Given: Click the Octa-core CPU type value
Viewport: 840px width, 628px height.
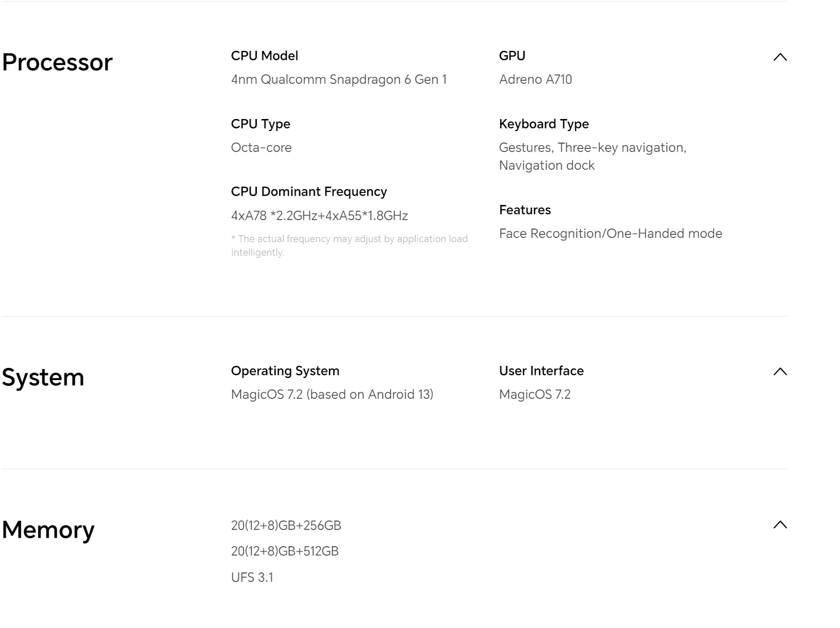Looking at the screenshot, I should coord(261,148).
